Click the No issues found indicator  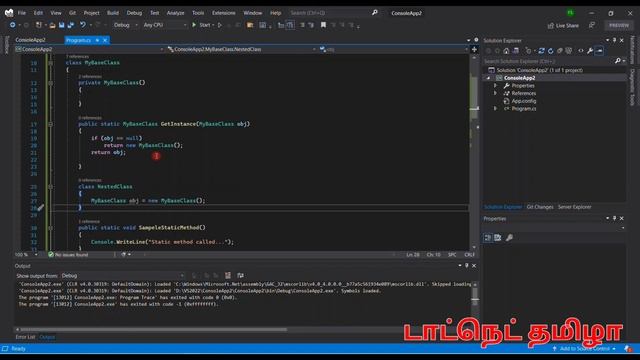68,255
